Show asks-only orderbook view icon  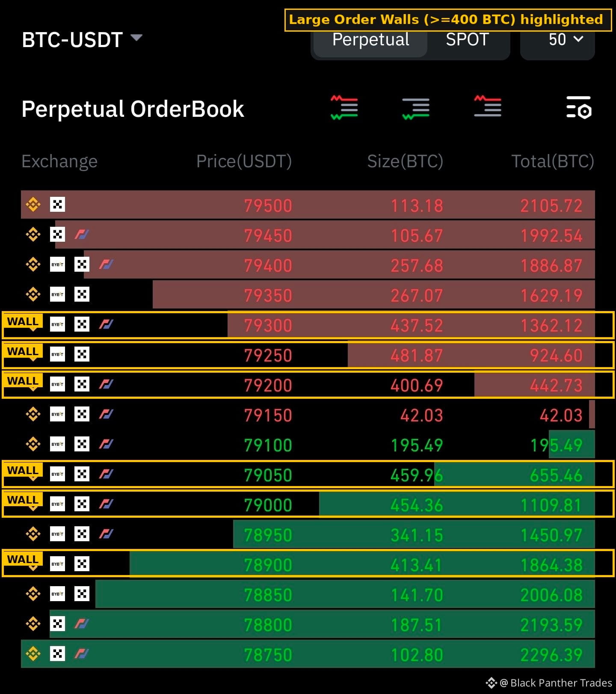coord(488,107)
